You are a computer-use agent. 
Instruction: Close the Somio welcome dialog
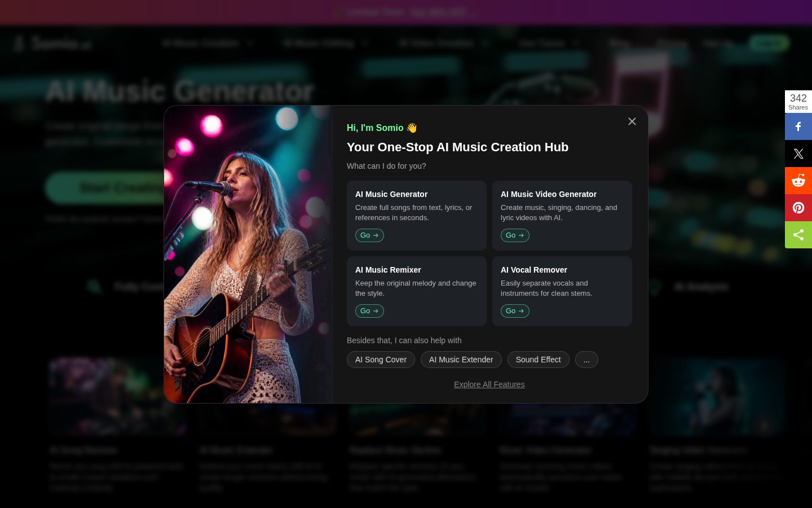pos(632,121)
